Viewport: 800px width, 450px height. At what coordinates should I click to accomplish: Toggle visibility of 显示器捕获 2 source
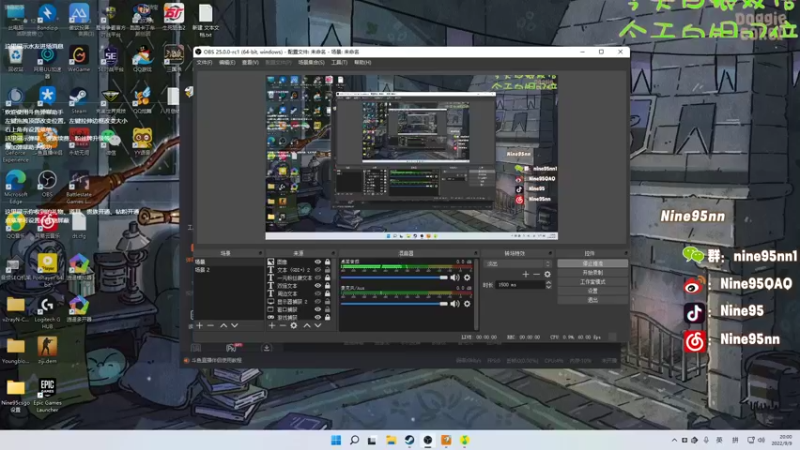pyautogui.click(x=317, y=302)
